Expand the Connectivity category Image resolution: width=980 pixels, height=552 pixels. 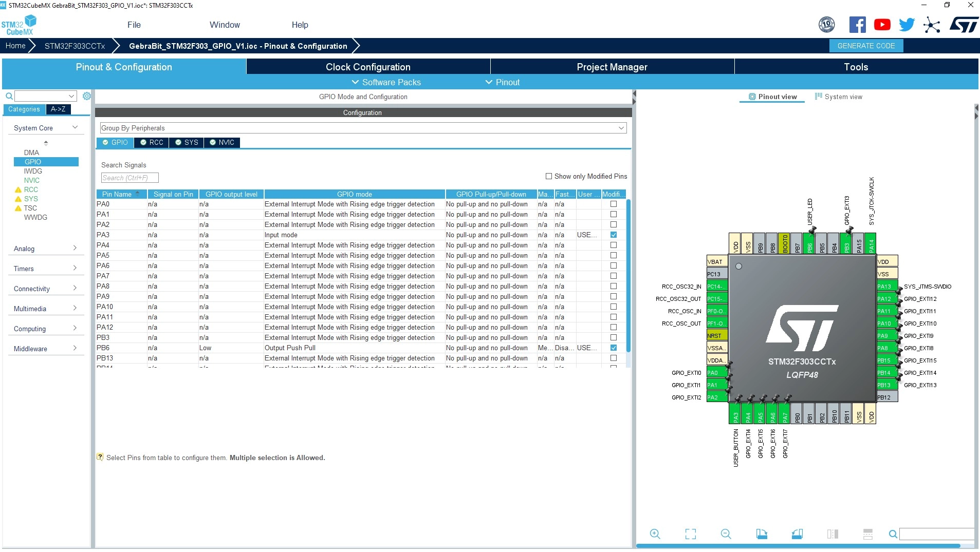click(x=45, y=289)
